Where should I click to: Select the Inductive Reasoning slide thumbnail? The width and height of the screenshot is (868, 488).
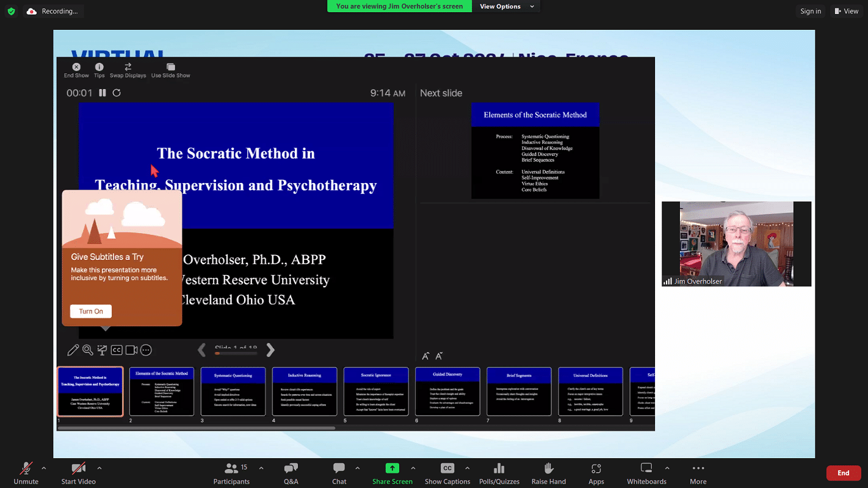(x=305, y=392)
